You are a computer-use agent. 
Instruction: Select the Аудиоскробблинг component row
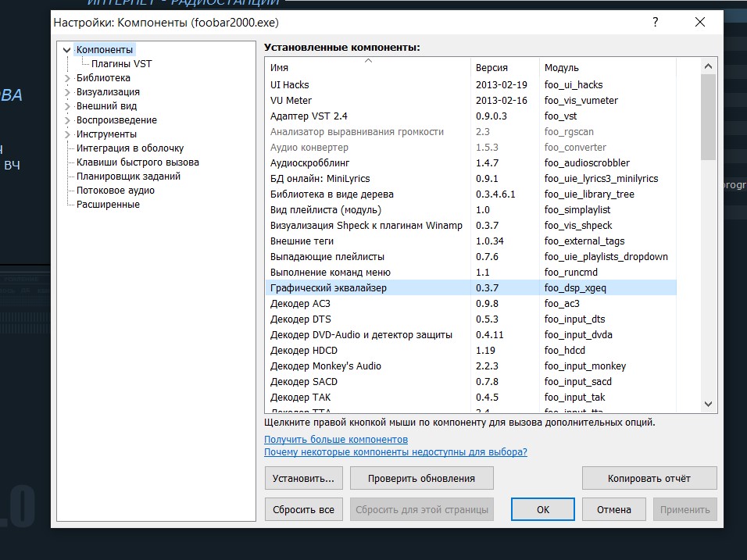(470, 163)
